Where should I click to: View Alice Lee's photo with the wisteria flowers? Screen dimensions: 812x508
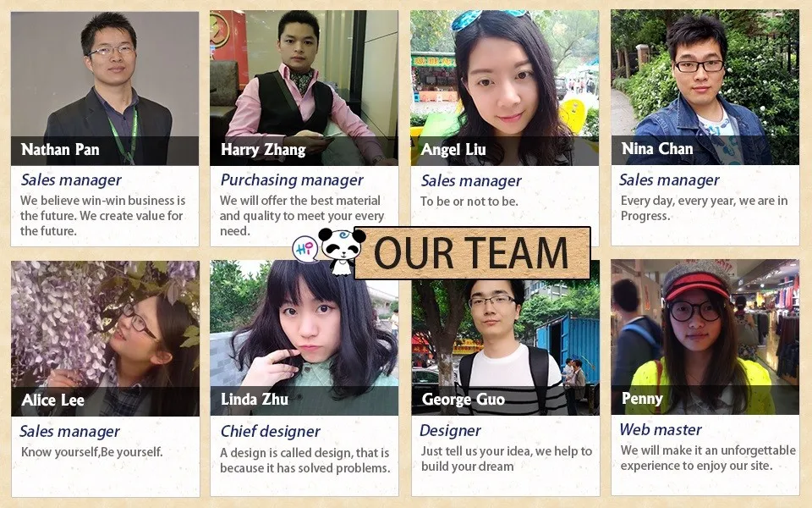coord(105,339)
